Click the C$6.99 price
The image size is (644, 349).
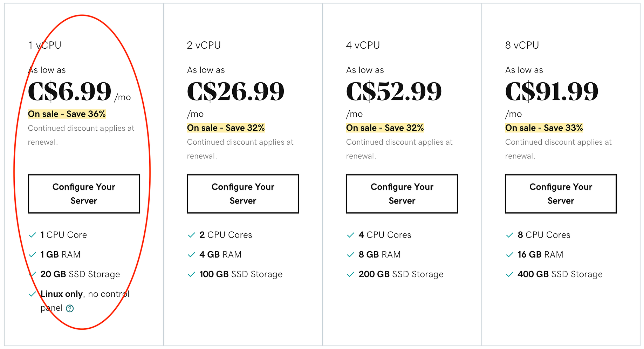click(x=69, y=91)
